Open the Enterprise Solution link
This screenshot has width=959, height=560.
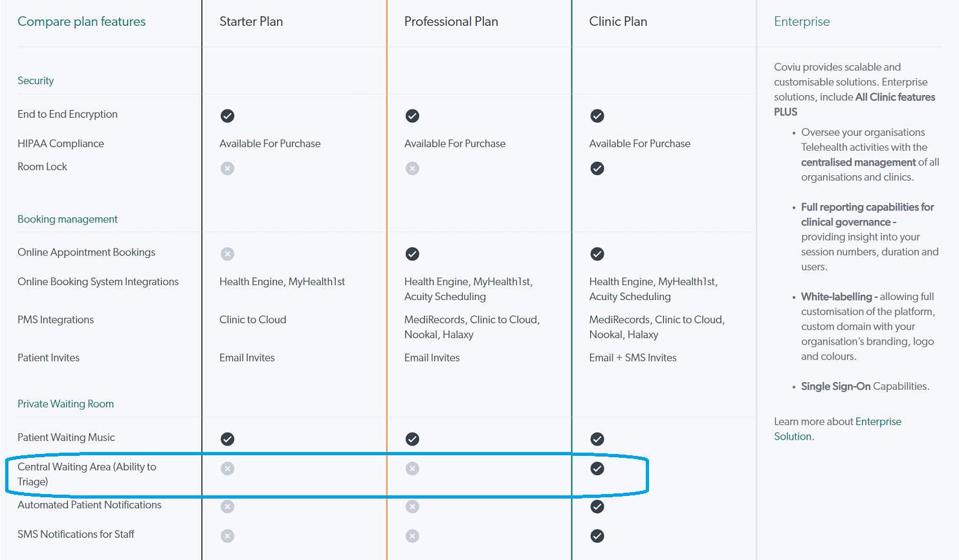click(837, 429)
